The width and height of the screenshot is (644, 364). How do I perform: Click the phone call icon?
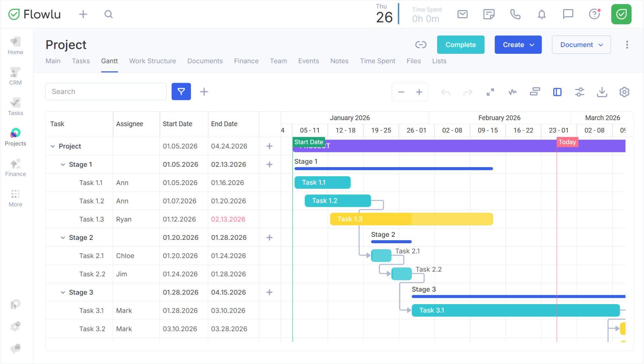(x=515, y=14)
